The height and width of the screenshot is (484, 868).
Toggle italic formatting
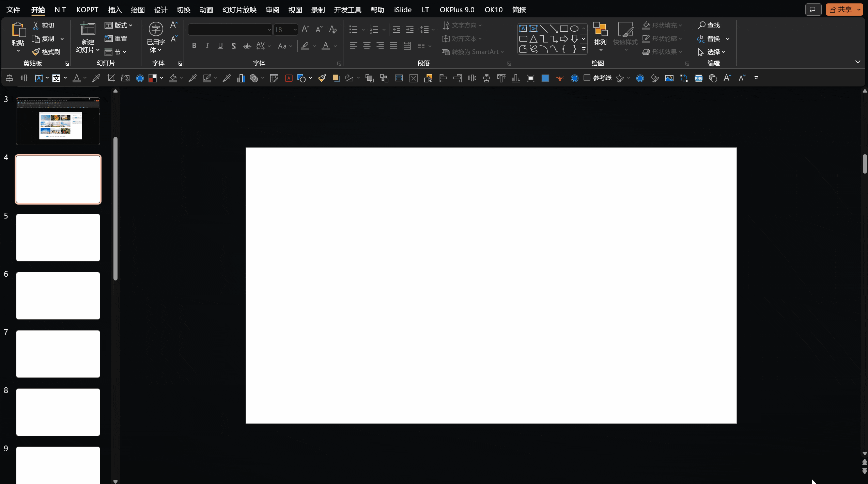207,46
